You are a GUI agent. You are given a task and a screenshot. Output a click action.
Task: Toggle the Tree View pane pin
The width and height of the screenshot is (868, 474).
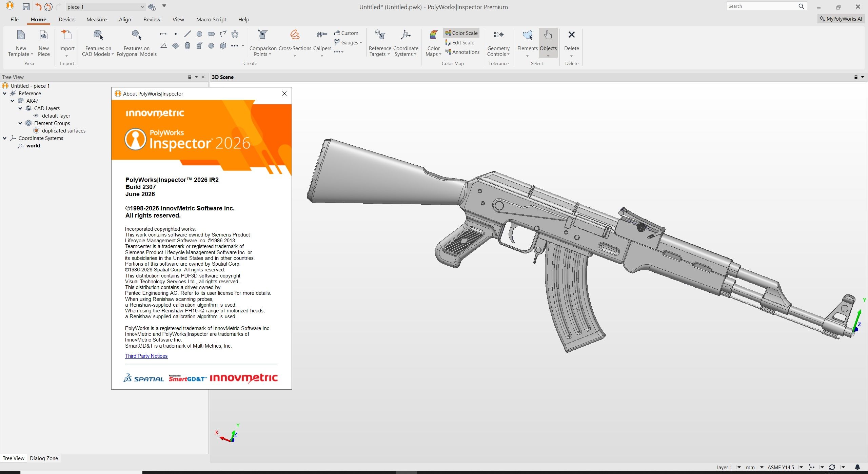190,77
